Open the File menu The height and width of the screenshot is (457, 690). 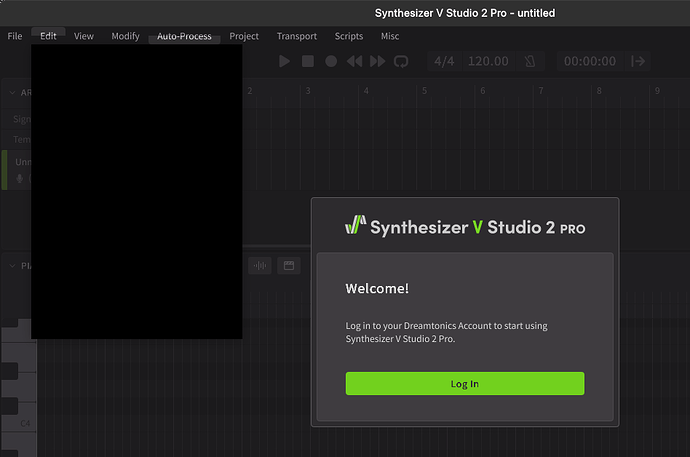[x=15, y=36]
